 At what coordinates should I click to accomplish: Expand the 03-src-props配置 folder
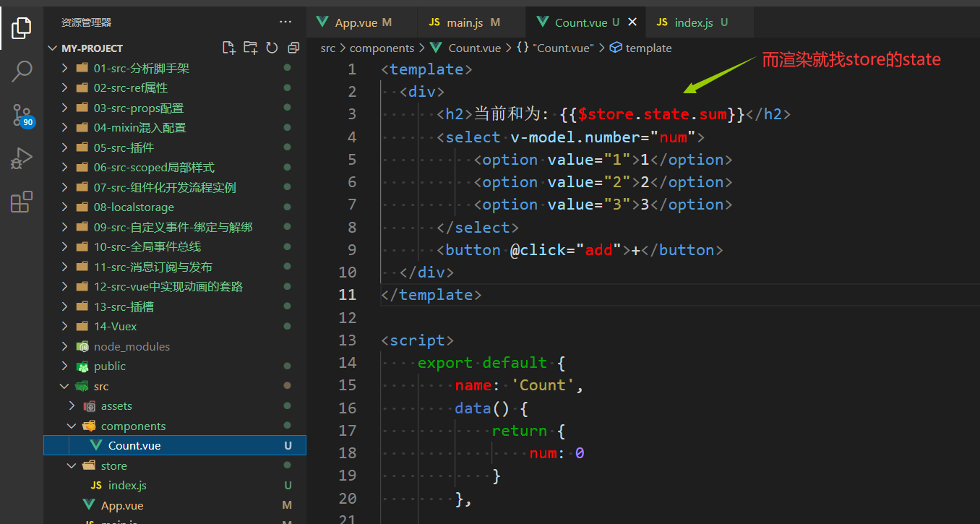65,108
